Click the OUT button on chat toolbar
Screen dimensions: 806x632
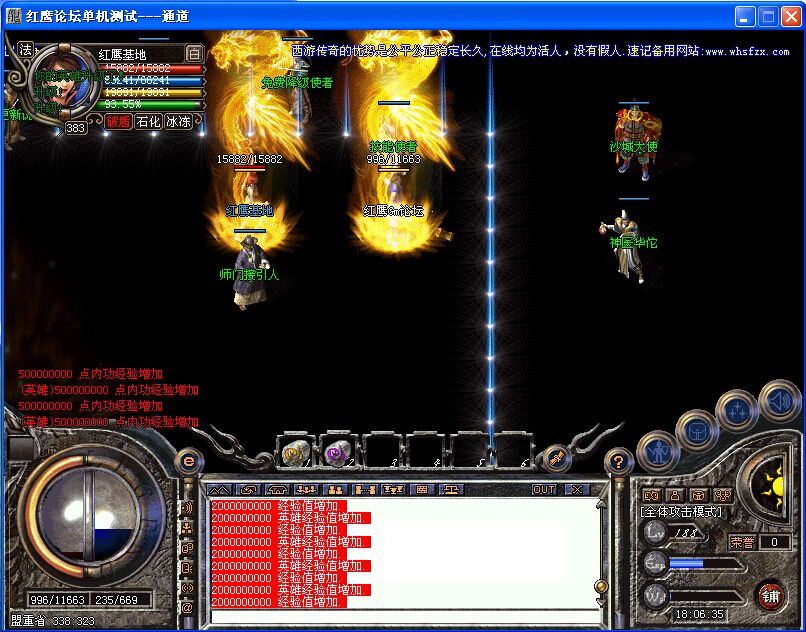[x=543, y=490]
